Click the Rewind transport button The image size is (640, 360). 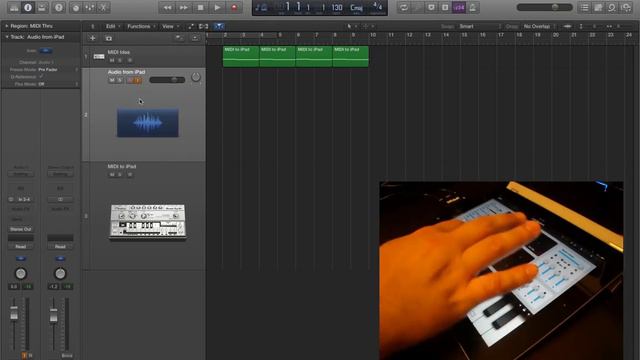[167, 7]
